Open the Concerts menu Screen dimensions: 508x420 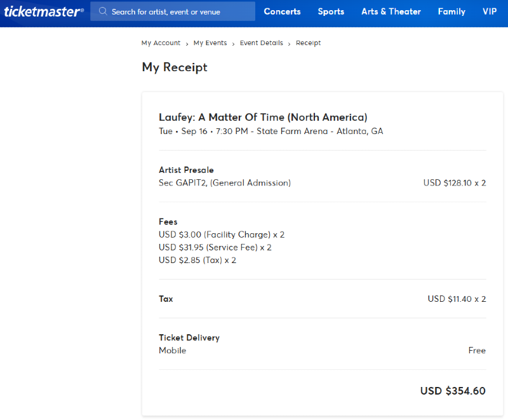tap(282, 11)
